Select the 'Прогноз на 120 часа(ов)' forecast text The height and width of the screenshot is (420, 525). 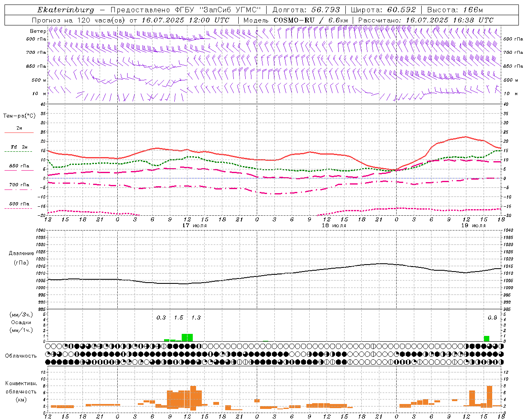(79, 20)
